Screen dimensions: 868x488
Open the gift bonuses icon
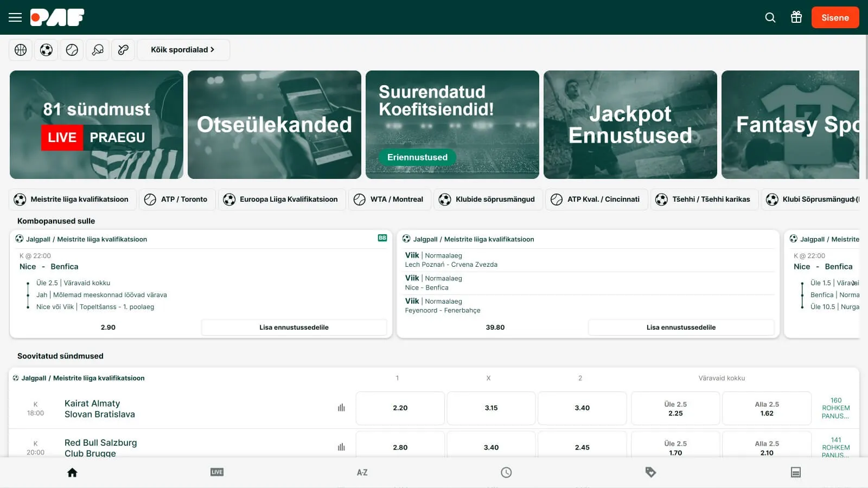pyautogui.click(x=796, y=17)
